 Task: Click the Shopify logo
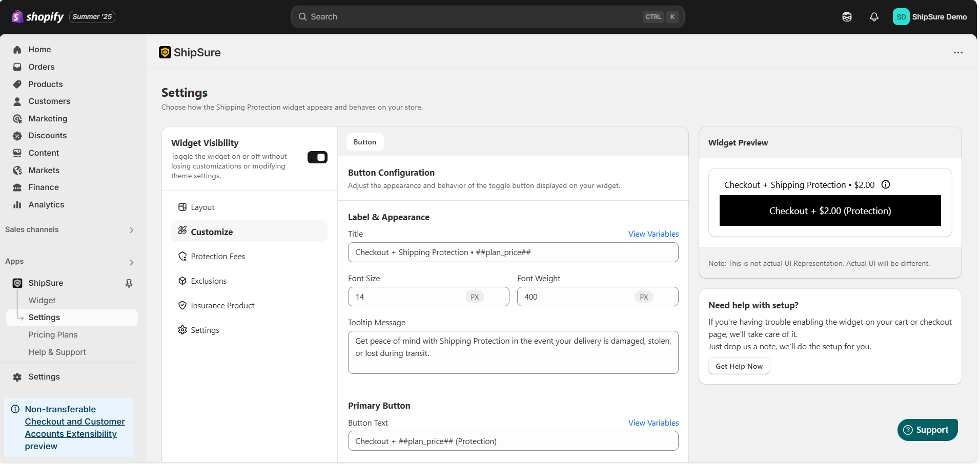tap(37, 16)
